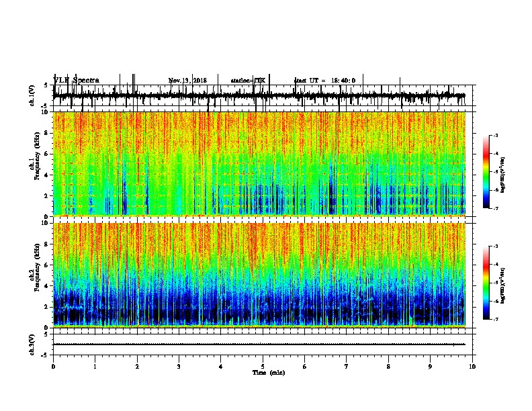Click the "6" kHz tick on ch.2 frequency axis
The width and height of the screenshot is (532, 411).
[46, 265]
